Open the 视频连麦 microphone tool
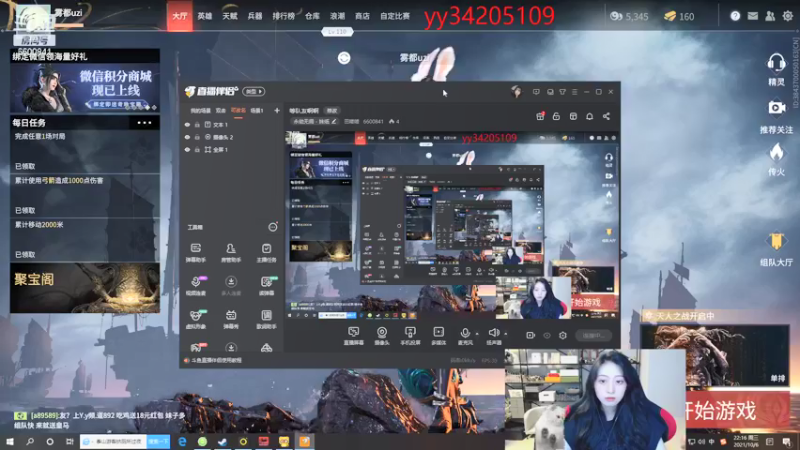This screenshot has height=450, width=800. (x=195, y=286)
